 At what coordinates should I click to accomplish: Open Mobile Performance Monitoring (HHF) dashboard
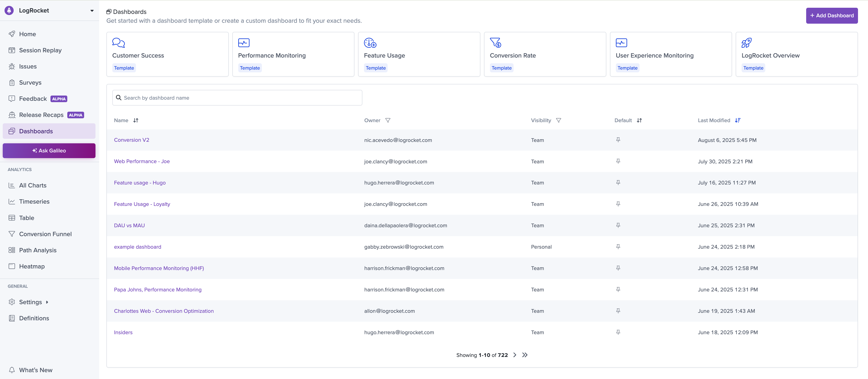click(x=159, y=268)
